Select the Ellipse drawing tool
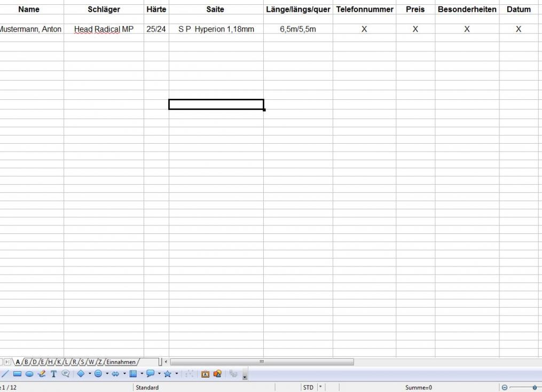 coord(29,374)
